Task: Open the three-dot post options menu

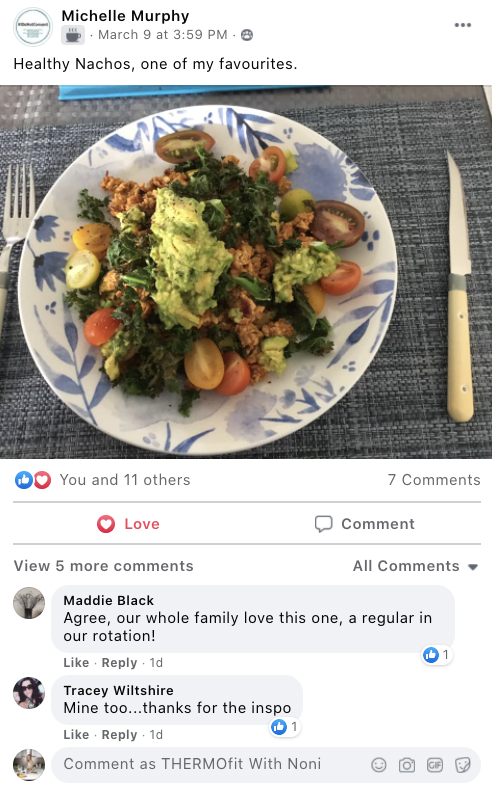Action: (x=462, y=25)
